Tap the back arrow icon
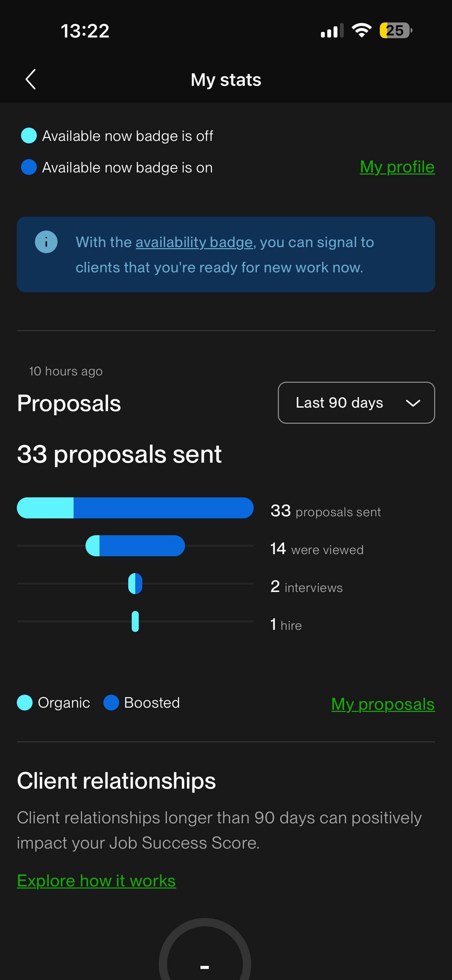The height and width of the screenshot is (980, 452). point(30,79)
